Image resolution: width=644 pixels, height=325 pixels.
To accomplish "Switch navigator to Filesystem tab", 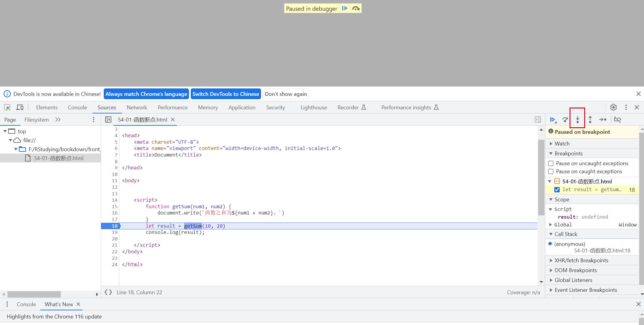I will 36,119.
